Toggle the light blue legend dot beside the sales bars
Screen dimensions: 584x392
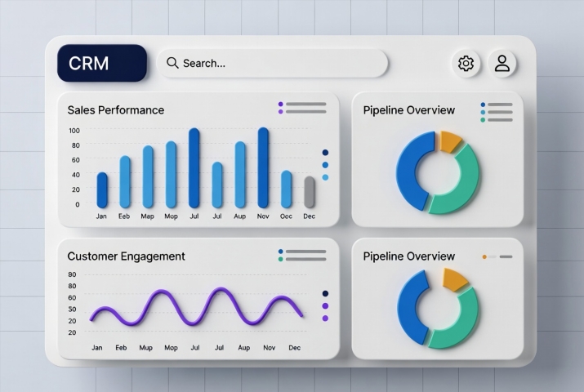[x=325, y=177]
